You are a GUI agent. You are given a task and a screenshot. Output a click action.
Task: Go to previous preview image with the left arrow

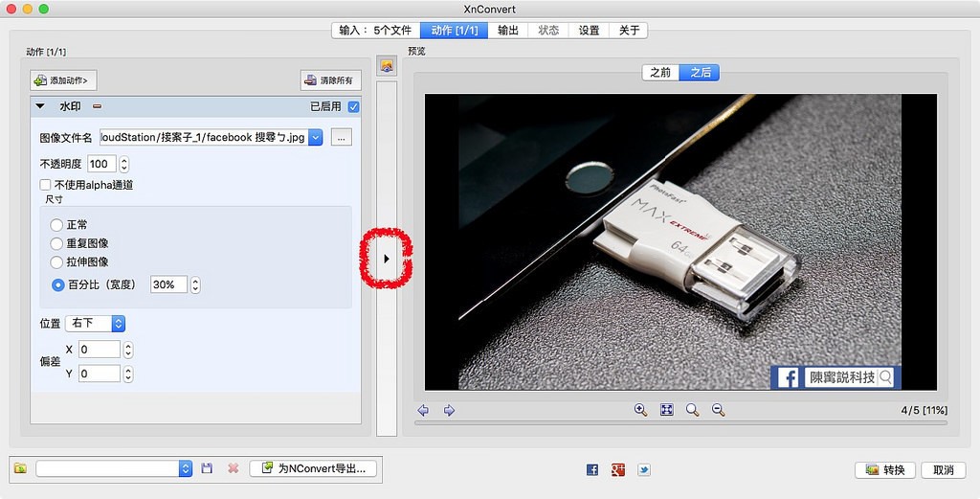click(x=423, y=410)
